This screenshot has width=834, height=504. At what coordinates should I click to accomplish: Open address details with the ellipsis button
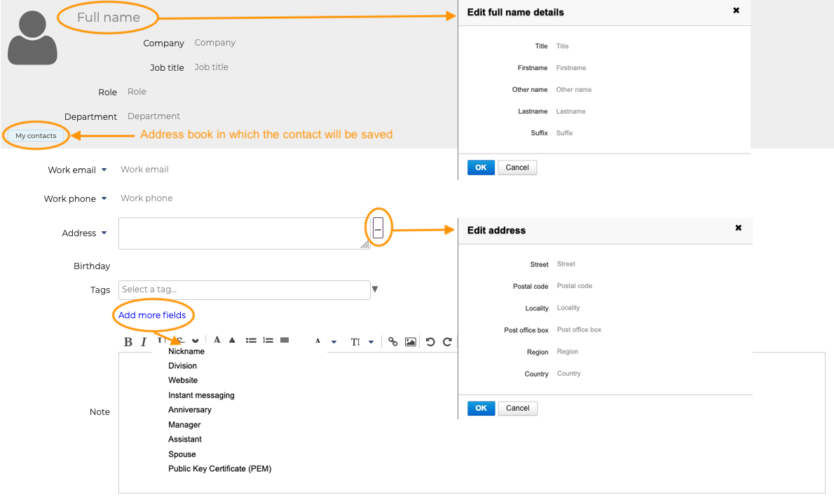click(x=378, y=229)
